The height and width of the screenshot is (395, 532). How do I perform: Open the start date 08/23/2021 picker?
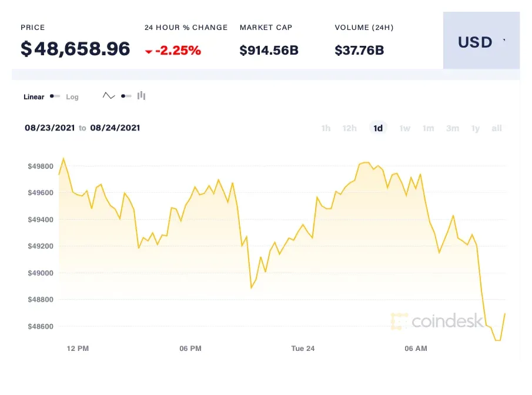(50, 128)
